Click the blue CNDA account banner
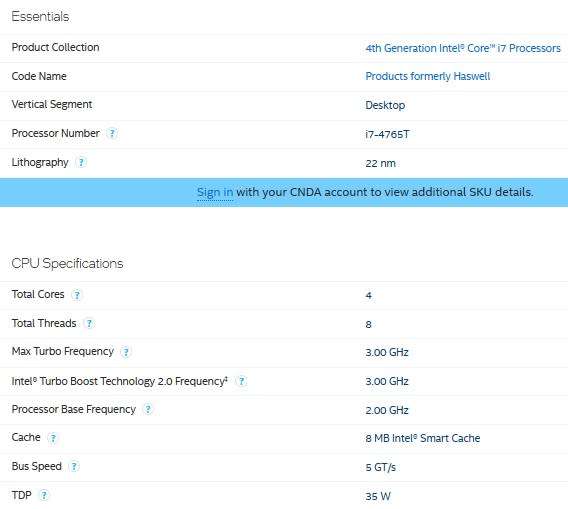568x509 pixels. click(x=284, y=192)
